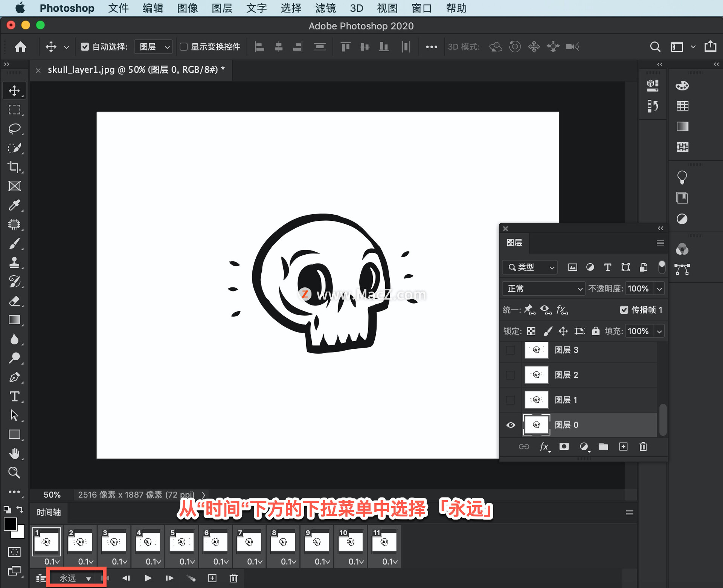The image size is (723, 588).
Task: Go to previous animation frame
Action: (x=126, y=578)
